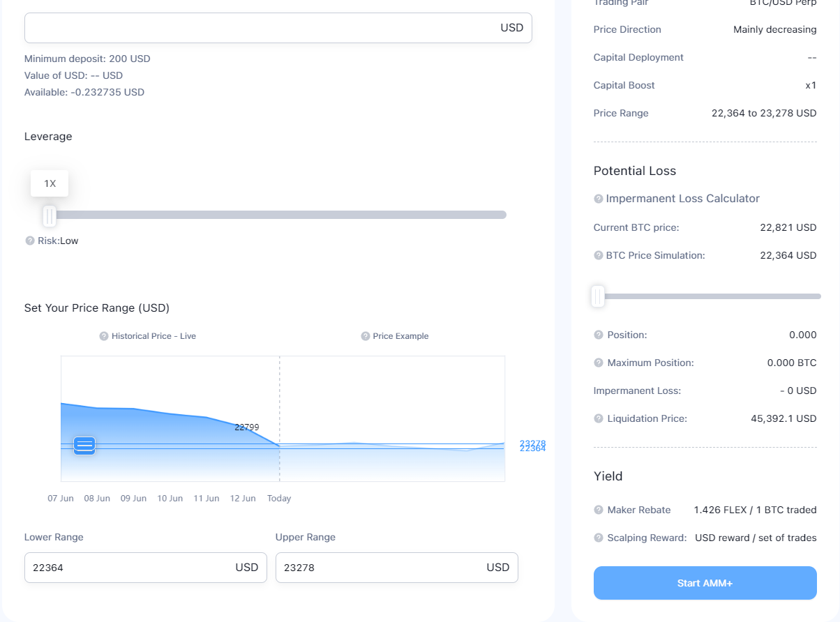Click the 22799 price point on chart
Viewport: 840px width, 622px height.
[x=247, y=427]
